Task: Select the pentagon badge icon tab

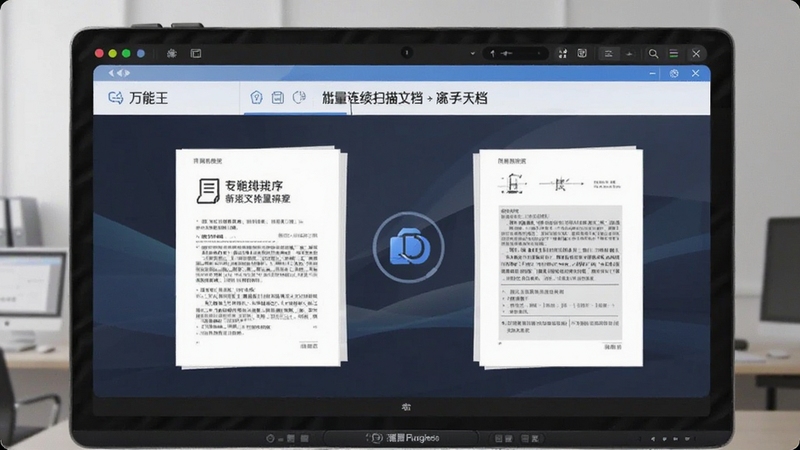Action: point(256,97)
